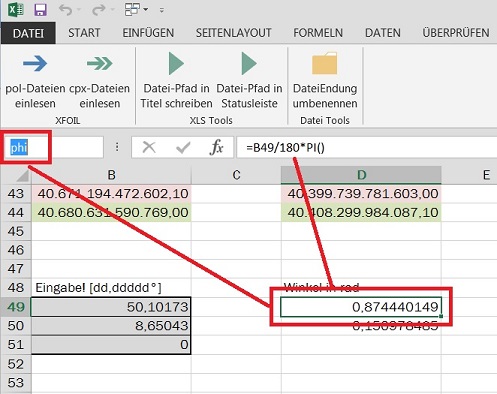Open the layout icon's dropdown arrow
Screen dimensions: 497x394
(x=146, y=10)
